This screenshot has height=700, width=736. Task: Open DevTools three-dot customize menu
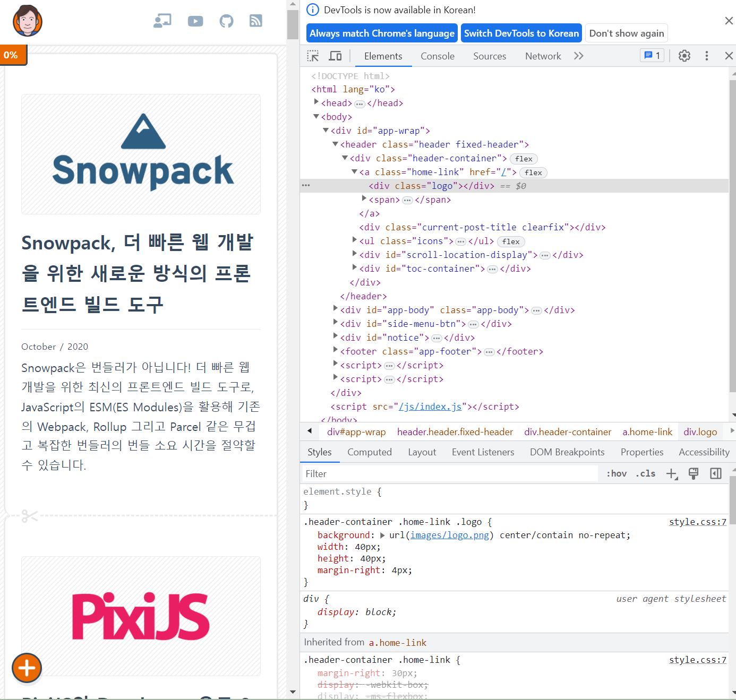click(707, 56)
